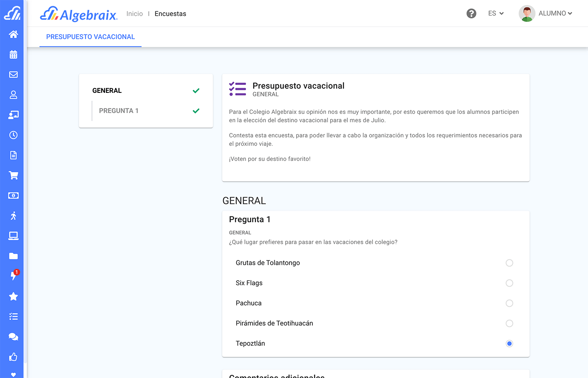The image size is (588, 378).
Task: Choose the Six Flags radio button
Action: pyautogui.click(x=509, y=283)
